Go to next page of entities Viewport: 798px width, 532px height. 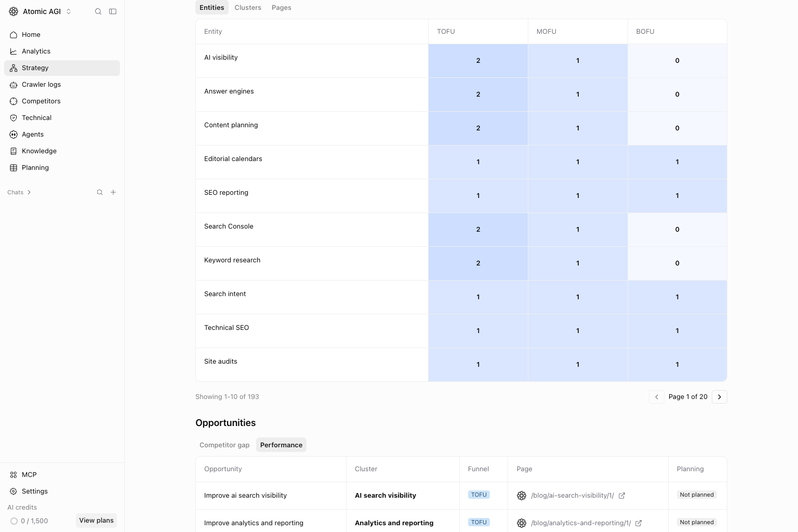(x=720, y=397)
